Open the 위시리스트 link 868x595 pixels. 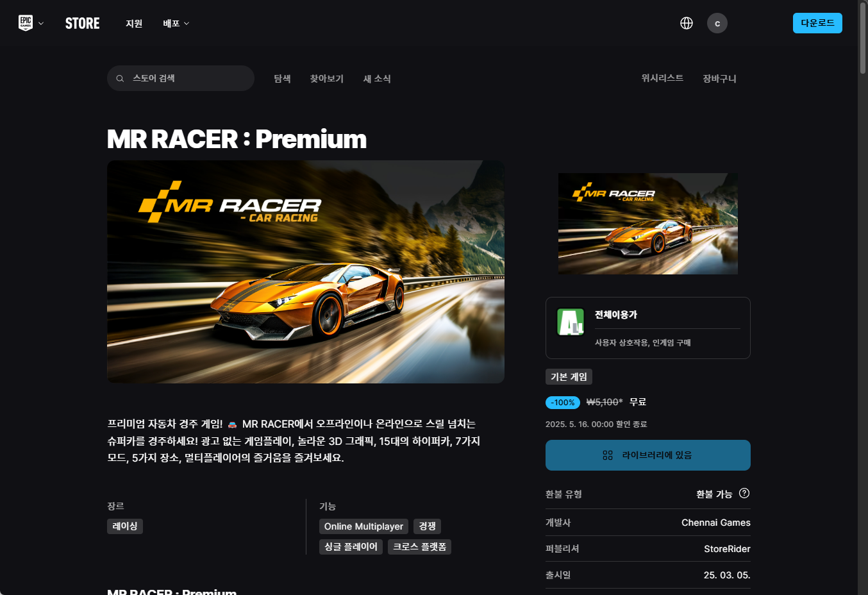(662, 78)
